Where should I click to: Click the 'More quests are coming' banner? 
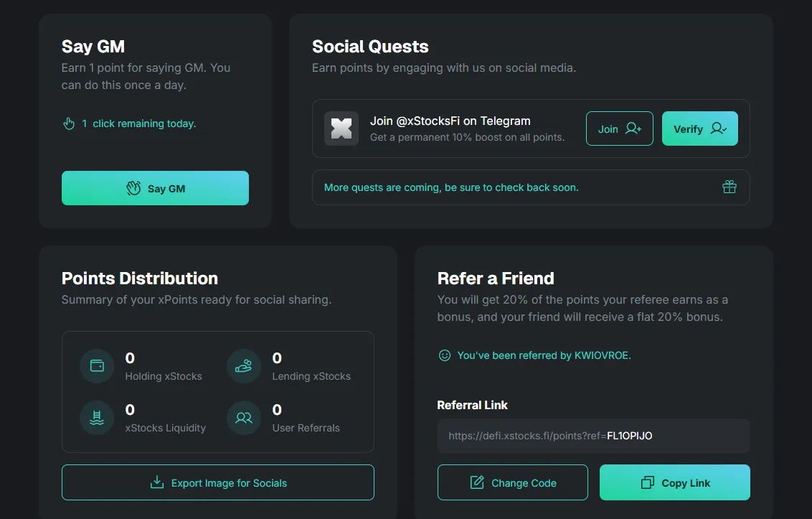451,187
